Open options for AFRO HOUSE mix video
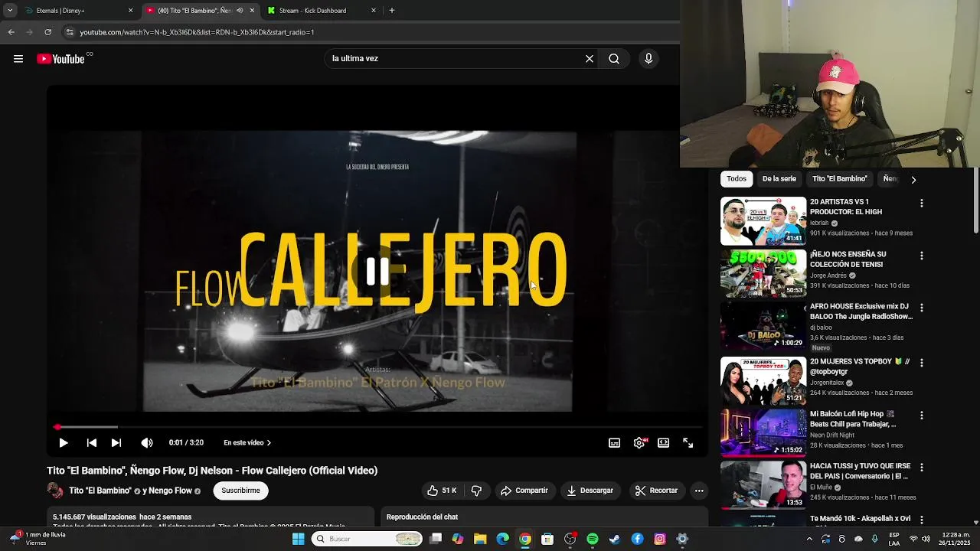The image size is (980, 551). pyautogui.click(x=922, y=308)
